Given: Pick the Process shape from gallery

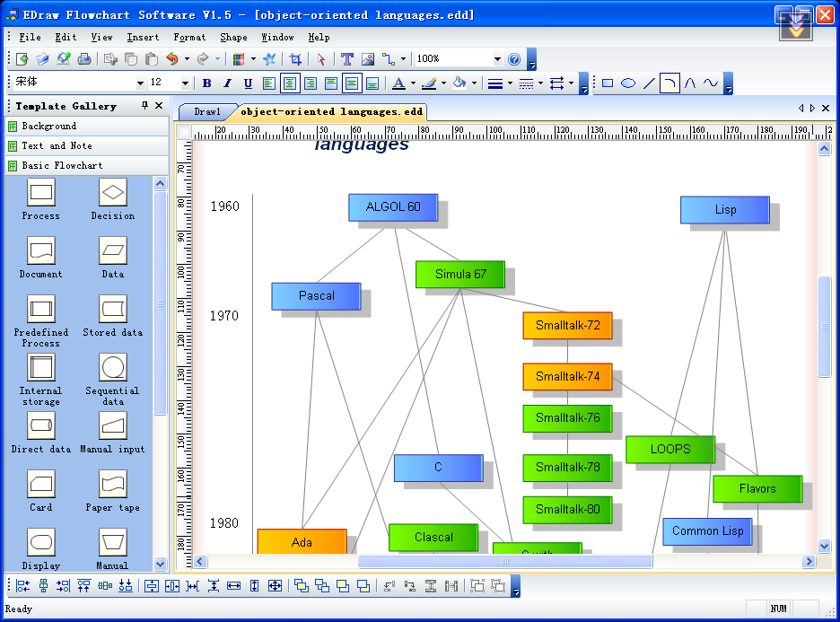Looking at the screenshot, I should (x=40, y=192).
